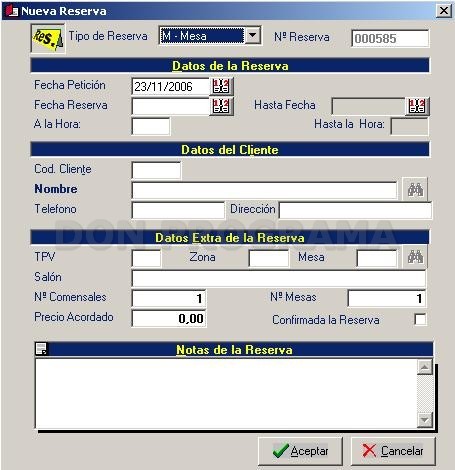The height and width of the screenshot is (470, 455).
Task: Click inside the Notas de la Reserva textarea
Action: (226, 393)
